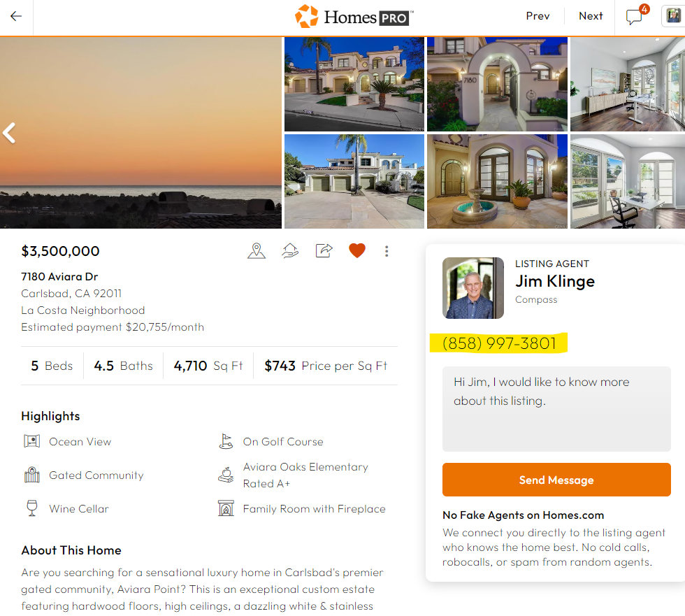Image resolution: width=685 pixels, height=616 pixels.
Task: Go to Next listing
Action: click(x=591, y=16)
